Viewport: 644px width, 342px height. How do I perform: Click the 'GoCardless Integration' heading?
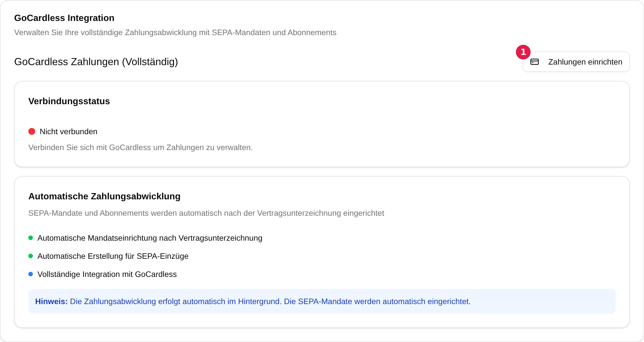[64, 18]
